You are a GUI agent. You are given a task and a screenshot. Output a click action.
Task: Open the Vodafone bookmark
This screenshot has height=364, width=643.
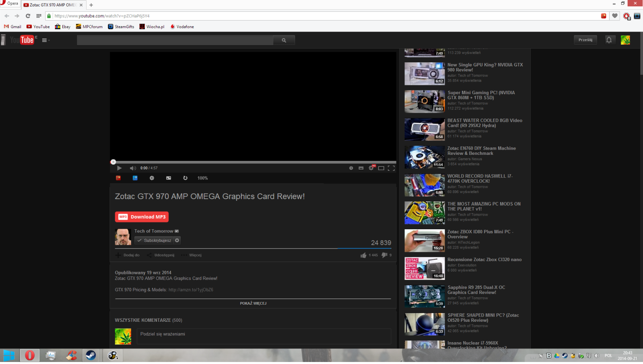(182, 27)
